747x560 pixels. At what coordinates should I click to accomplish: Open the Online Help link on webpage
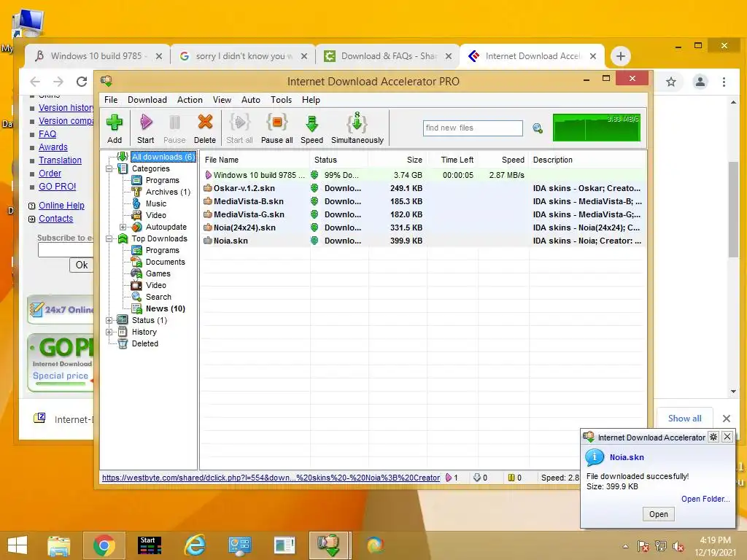(61, 206)
